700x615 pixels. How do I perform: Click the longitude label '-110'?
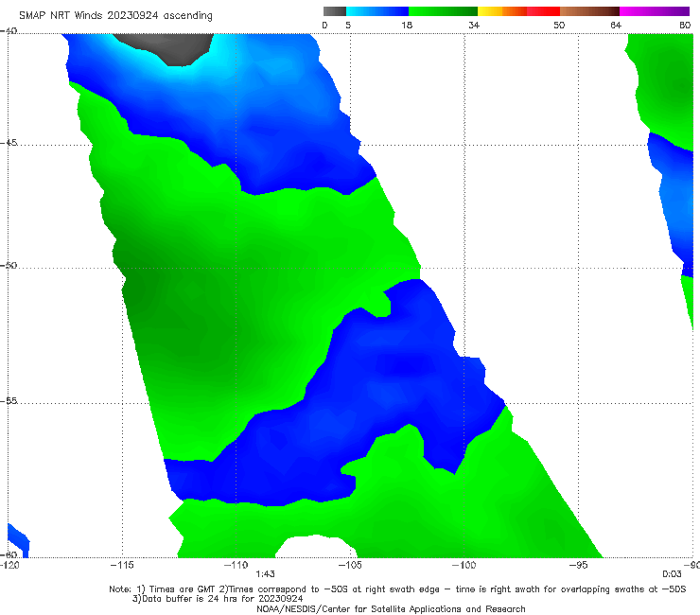pos(236,565)
